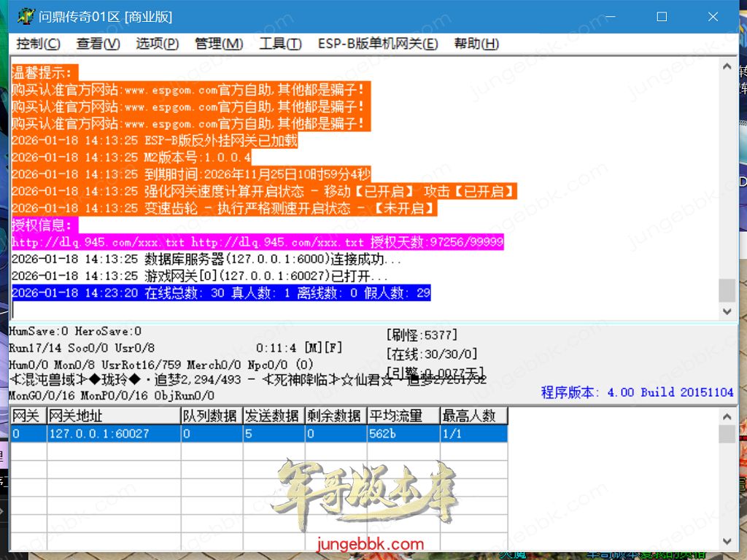The image size is (747, 560).
Task: Click the Run17/14 Soc0/0 Usr0/8 status
Action: click(82, 348)
